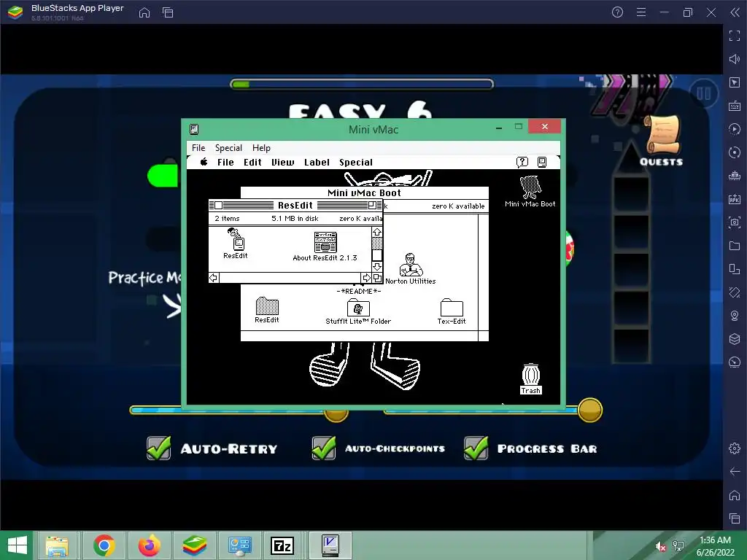The height and width of the screenshot is (560, 747).
Task: Open BlueStacks media folder icon
Action: click(735, 246)
